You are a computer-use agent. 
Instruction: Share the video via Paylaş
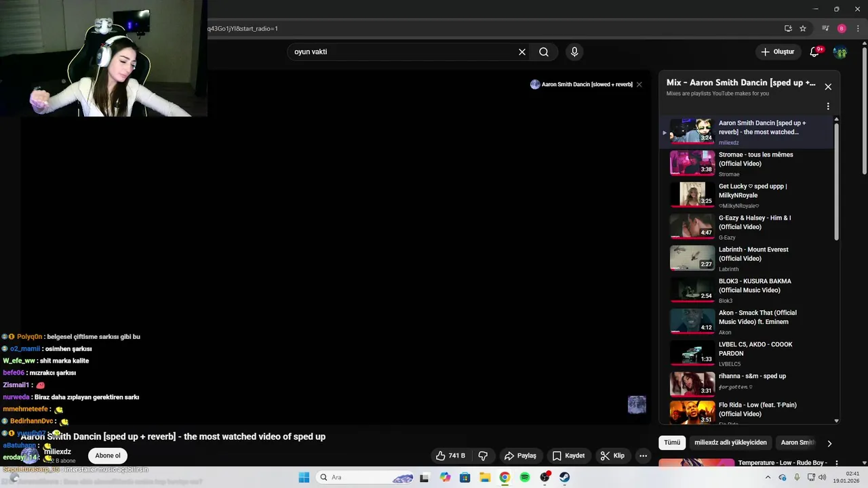pyautogui.click(x=520, y=455)
